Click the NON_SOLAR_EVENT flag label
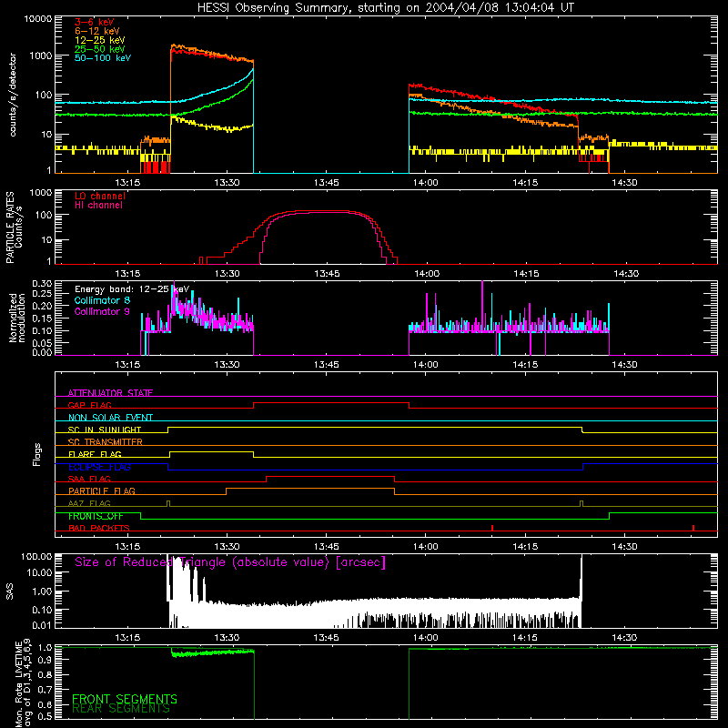The width and height of the screenshot is (728, 728). pyautogui.click(x=110, y=418)
